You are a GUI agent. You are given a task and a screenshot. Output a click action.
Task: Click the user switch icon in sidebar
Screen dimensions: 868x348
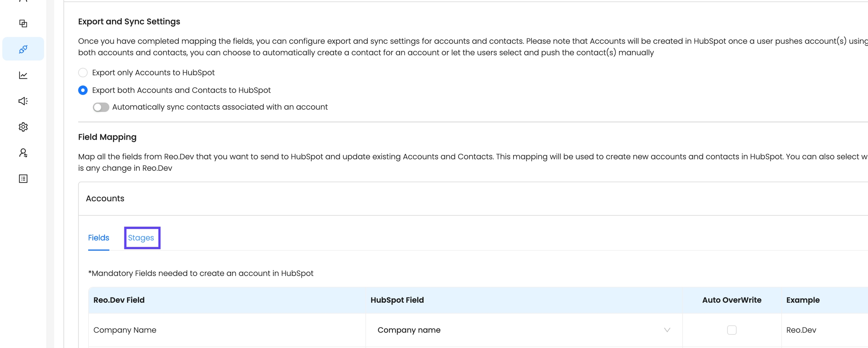(x=23, y=153)
